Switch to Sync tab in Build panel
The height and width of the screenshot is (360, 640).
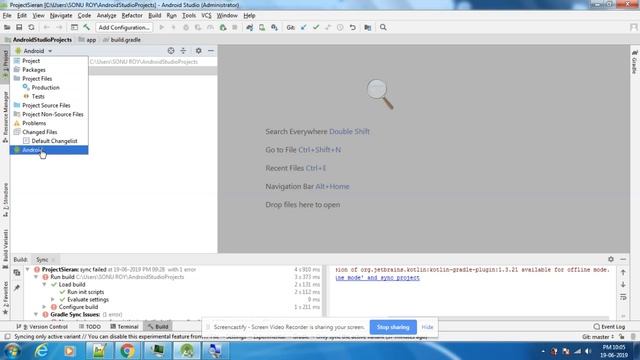point(42,260)
